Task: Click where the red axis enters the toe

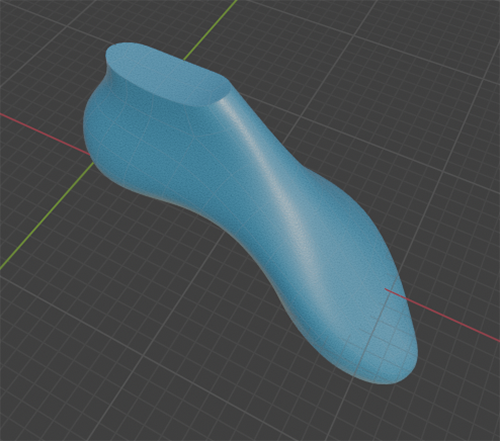Action: point(387,289)
